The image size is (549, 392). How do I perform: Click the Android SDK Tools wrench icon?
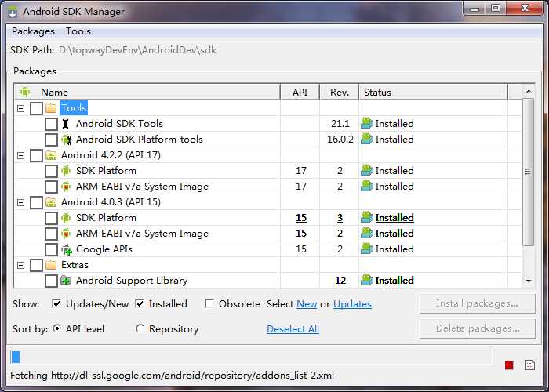(65, 124)
